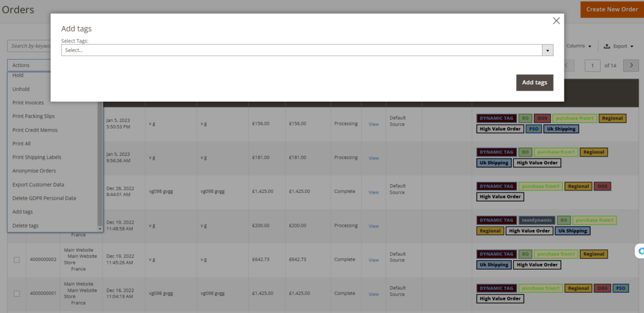Click Processing status of £156.00 order
Image resolution: width=644 pixels, height=313 pixels.
pos(346,123)
